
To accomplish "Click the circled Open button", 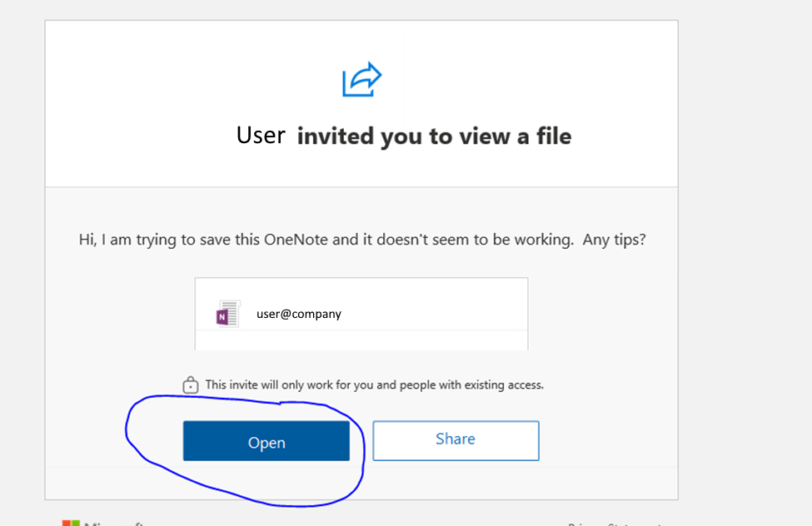I will coord(266,441).
